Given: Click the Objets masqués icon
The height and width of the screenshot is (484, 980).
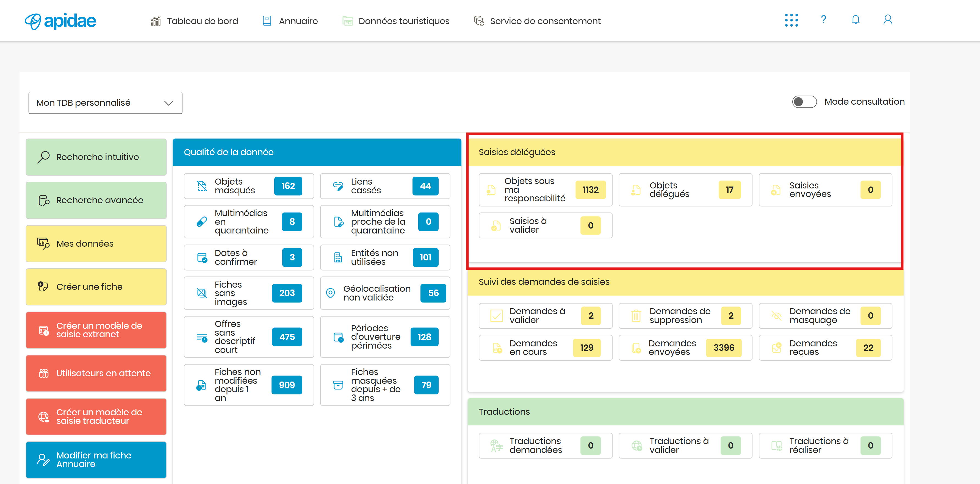Looking at the screenshot, I should pyautogui.click(x=202, y=186).
